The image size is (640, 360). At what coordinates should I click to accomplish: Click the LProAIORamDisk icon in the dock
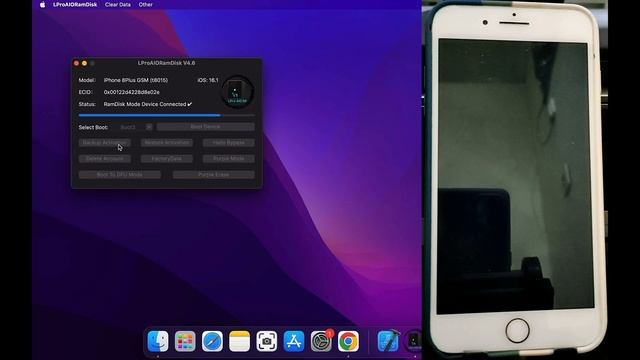(x=413, y=341)
